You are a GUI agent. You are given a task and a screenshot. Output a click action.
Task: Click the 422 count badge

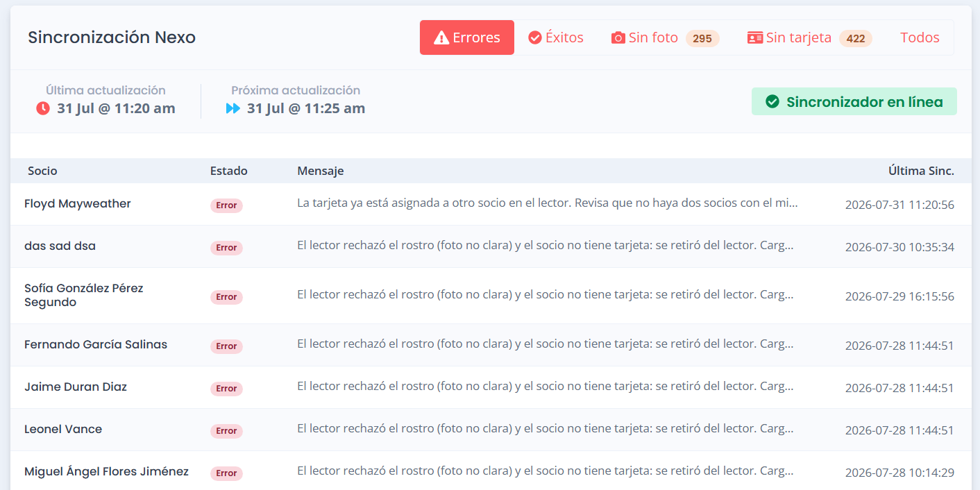tap(856, 39)
